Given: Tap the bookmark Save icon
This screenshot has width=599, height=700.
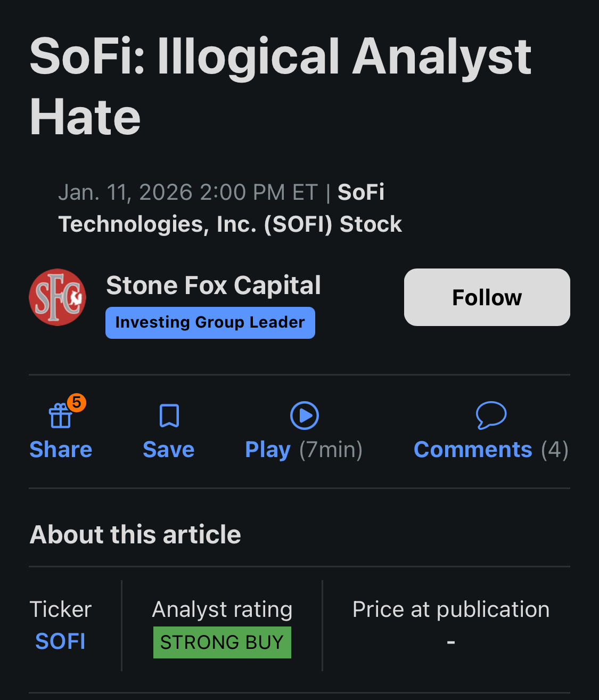Looking at the screenshot, I should coord(169,416).
